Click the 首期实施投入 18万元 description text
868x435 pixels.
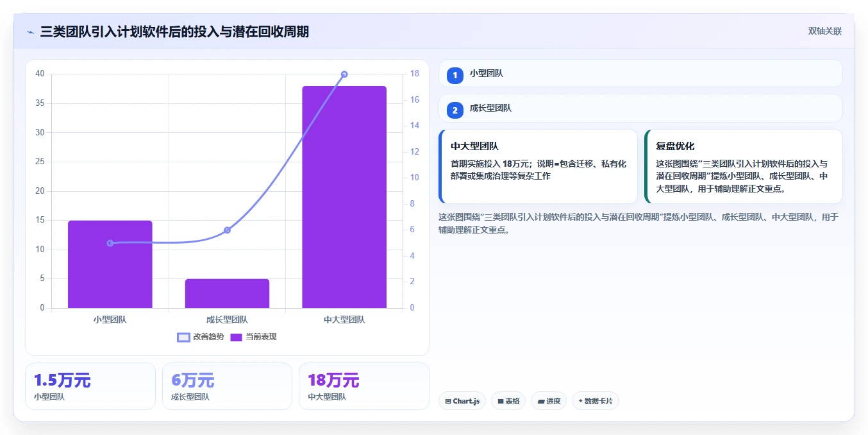[x=538, y=169]
